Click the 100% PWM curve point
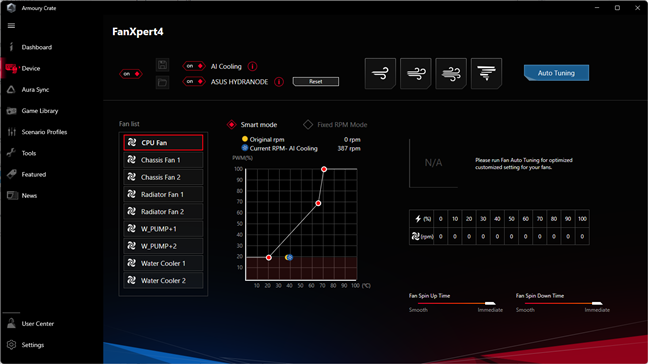 [324, 169]
